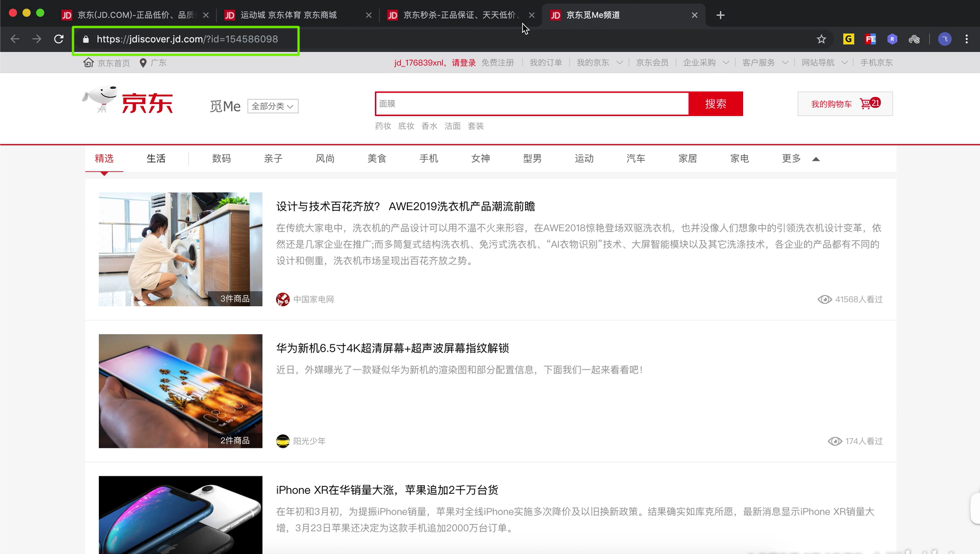Expand the 网站导航 dropdown
980x554 pixels.
pyautogui.click(x=844, y=63)
